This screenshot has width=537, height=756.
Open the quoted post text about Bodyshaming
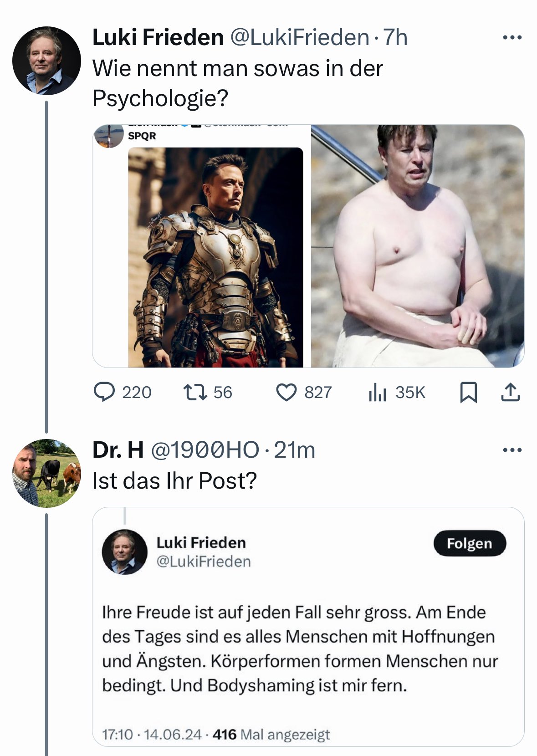[299, 649]
